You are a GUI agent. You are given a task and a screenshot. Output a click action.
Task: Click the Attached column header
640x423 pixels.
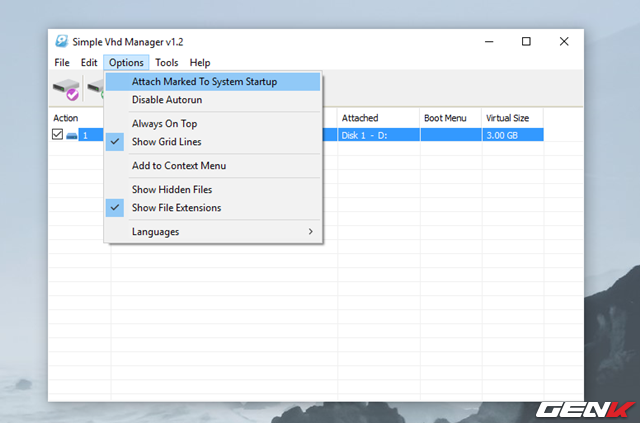coord(378,118)
